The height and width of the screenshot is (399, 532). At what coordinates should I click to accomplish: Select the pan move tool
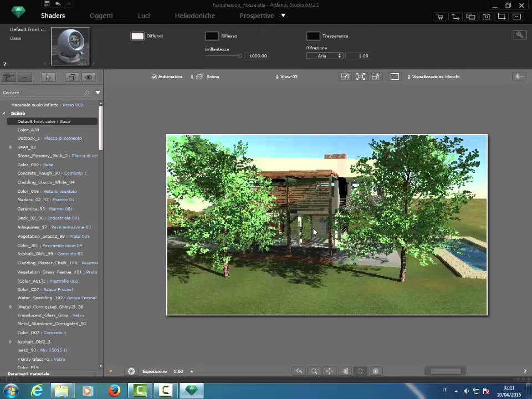tap(329, 371)
